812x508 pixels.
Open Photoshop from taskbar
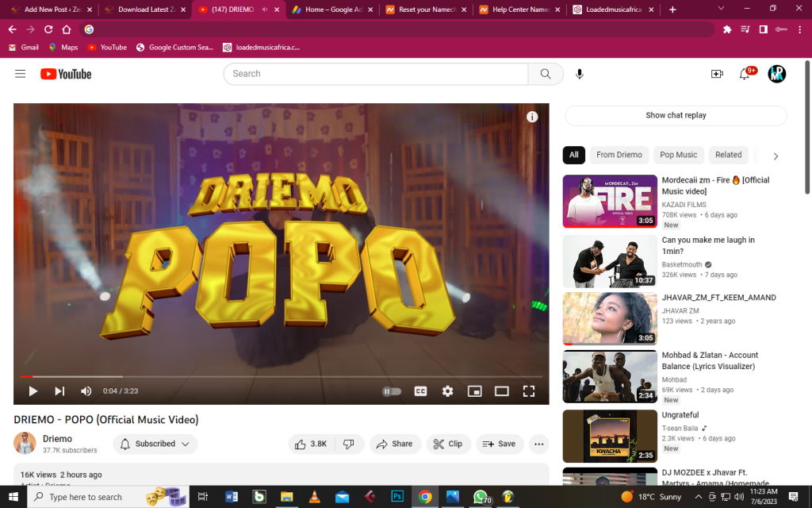coord(397,497)
